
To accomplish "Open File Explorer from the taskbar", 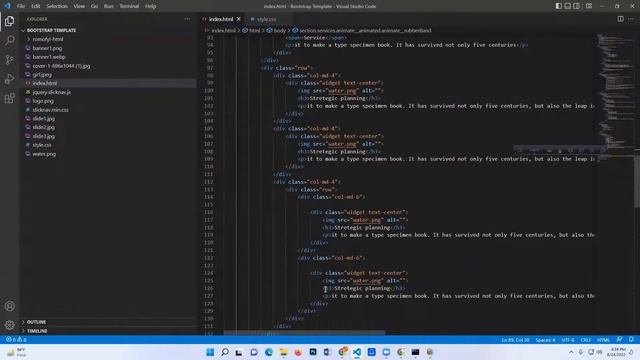I will [x=283, y=352].
